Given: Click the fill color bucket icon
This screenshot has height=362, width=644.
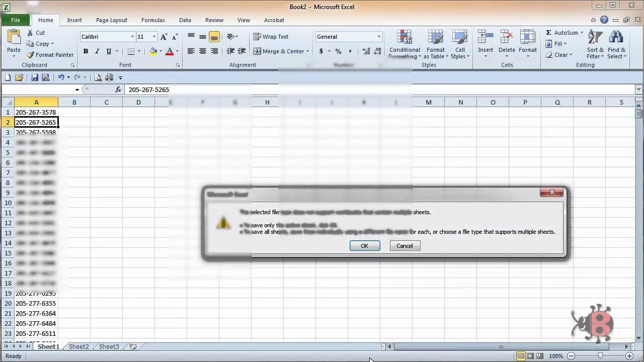Looking at the screenshot, I should 153,51.
